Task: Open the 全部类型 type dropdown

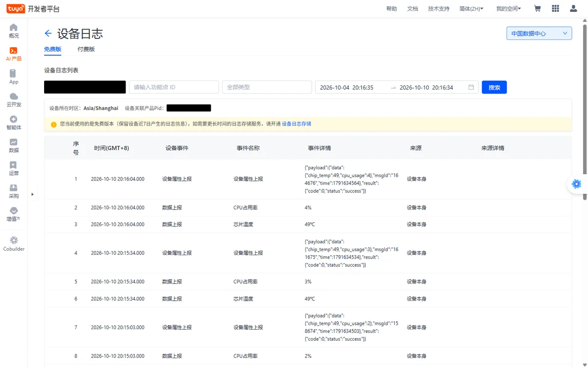Action: point(267,87)
